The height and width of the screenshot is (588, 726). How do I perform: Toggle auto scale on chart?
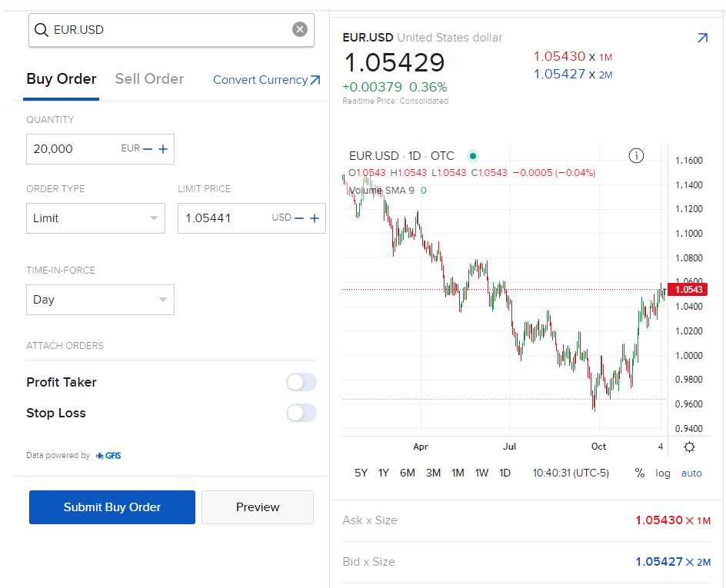point(691,473)
